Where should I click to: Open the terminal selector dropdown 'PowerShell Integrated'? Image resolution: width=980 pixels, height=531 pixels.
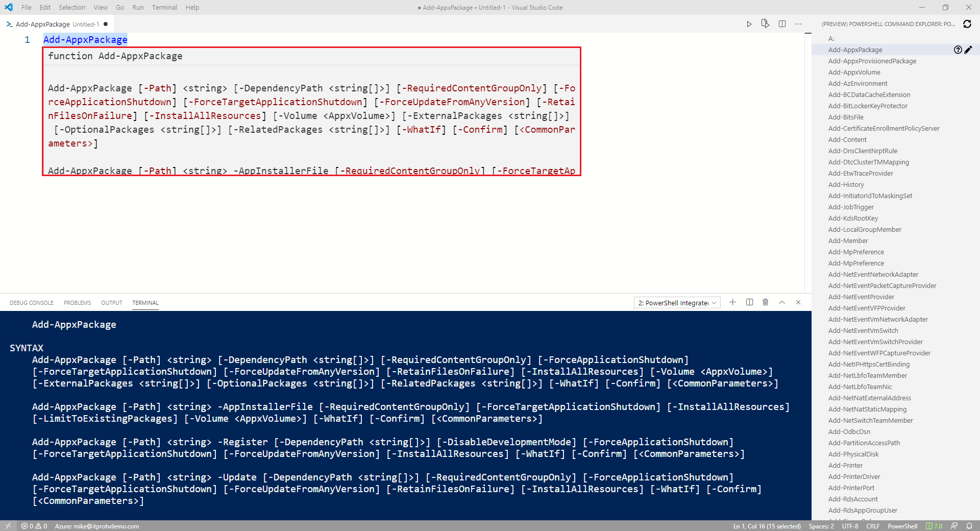[x=677, y=303]
